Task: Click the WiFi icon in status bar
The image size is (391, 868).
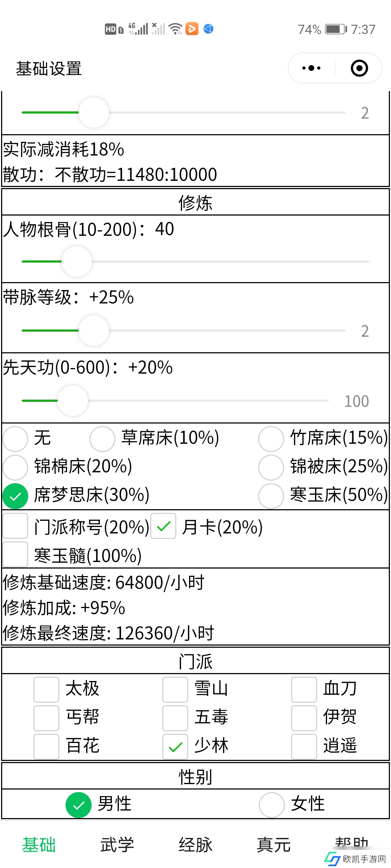Action: [176, 29]
